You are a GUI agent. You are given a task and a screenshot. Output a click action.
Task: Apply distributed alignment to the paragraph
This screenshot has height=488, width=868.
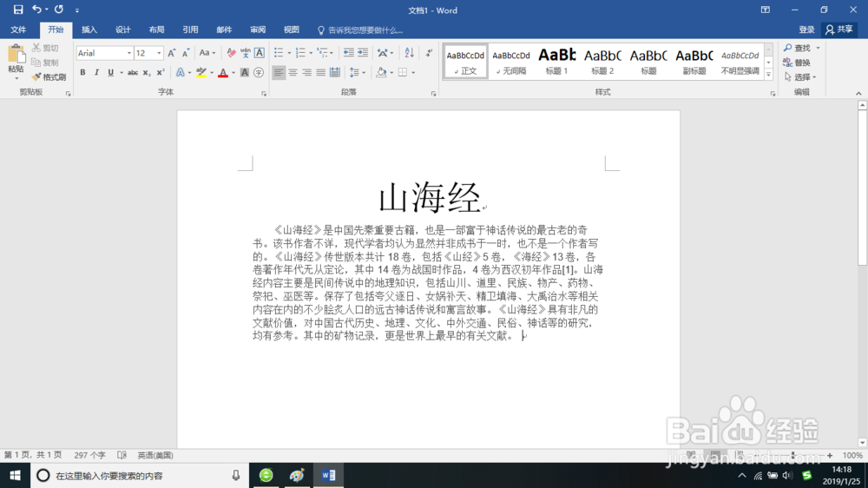click(x=334, y=73)
